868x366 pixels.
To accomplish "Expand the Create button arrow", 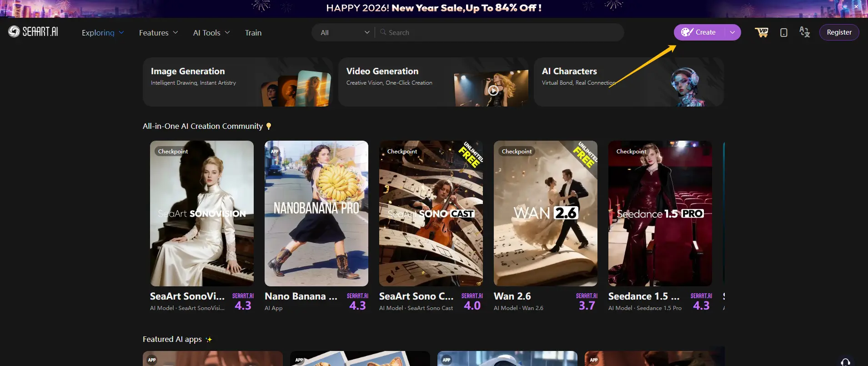I will [732, 32].
